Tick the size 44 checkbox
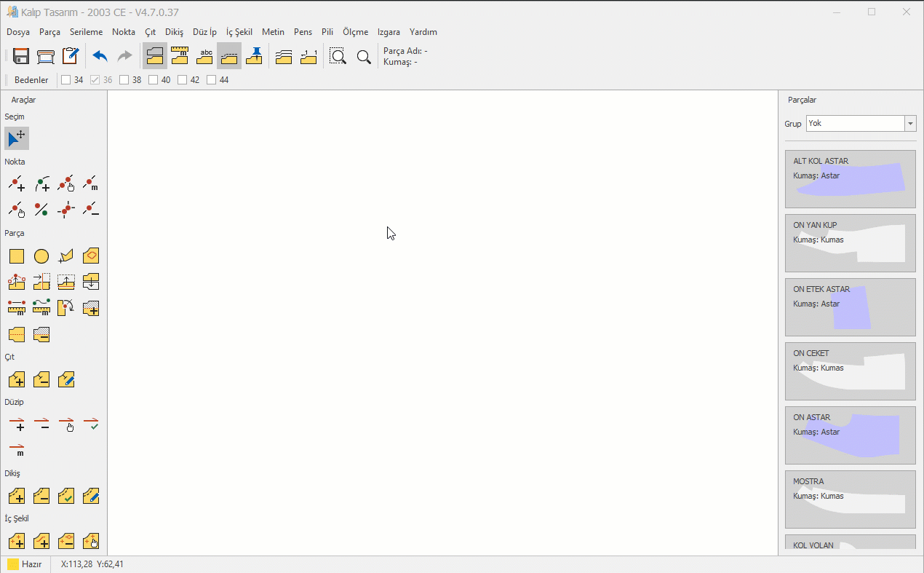 click(212, 80)
